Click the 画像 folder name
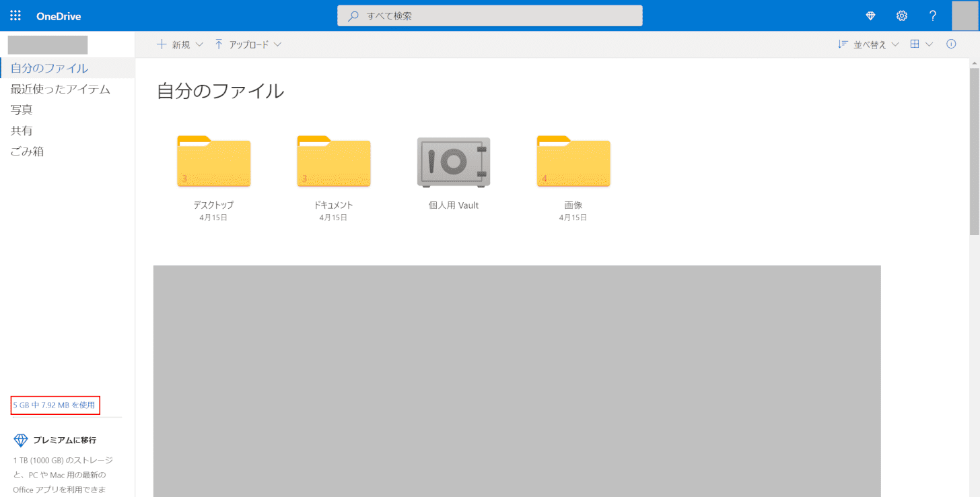 573,205
